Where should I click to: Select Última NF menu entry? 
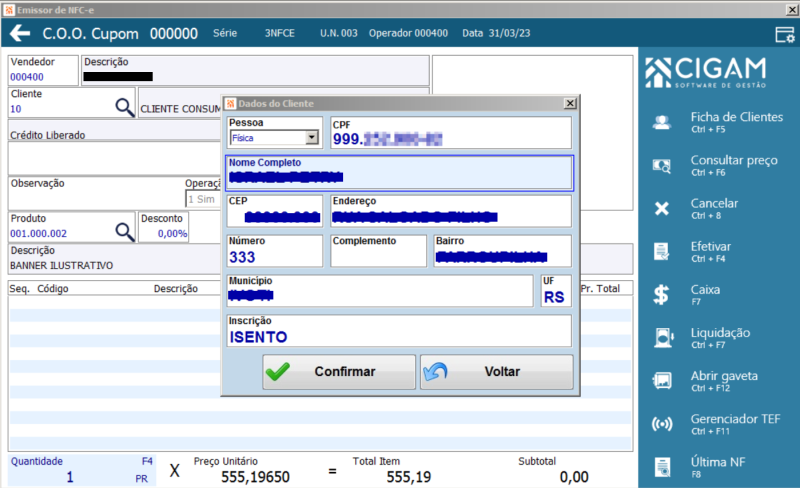click(719, 467)
